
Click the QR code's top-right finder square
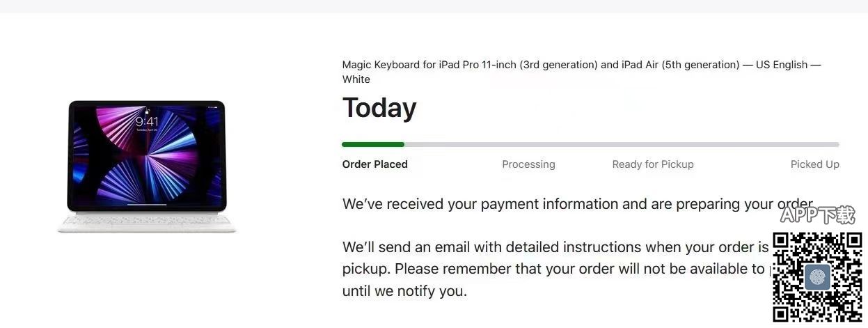coord(853,242)
